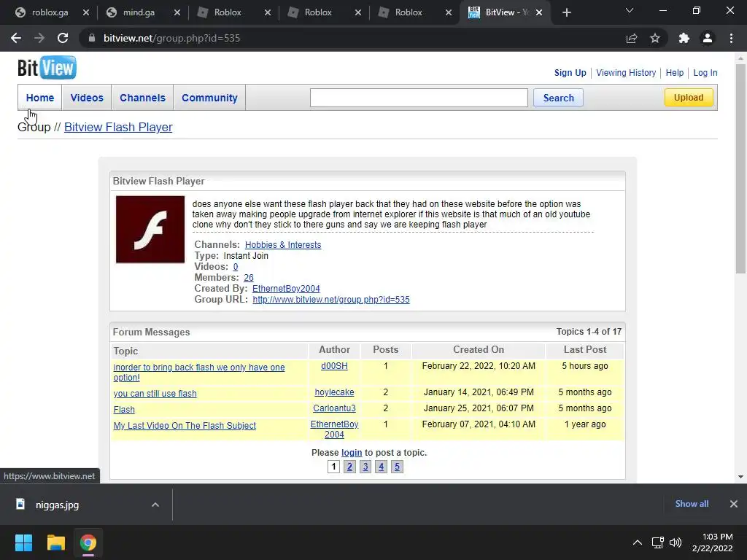
Task: Click author Carloantu3
Action: coord(334,408)
